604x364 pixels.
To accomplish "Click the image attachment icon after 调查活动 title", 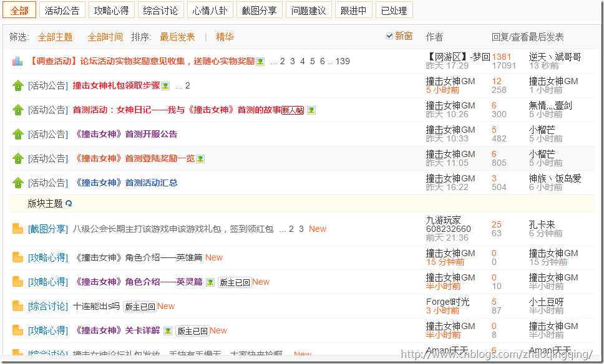I will coord(261,62).
